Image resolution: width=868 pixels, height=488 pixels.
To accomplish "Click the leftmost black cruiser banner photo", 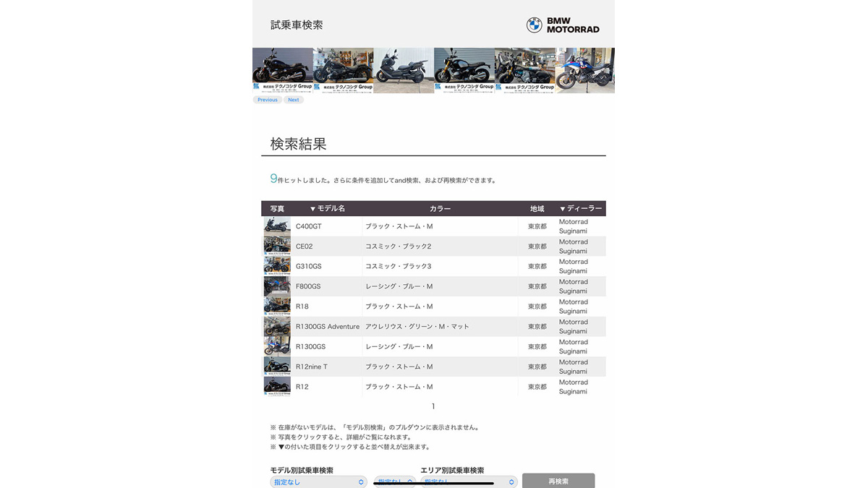I will (x=283, y=71).
